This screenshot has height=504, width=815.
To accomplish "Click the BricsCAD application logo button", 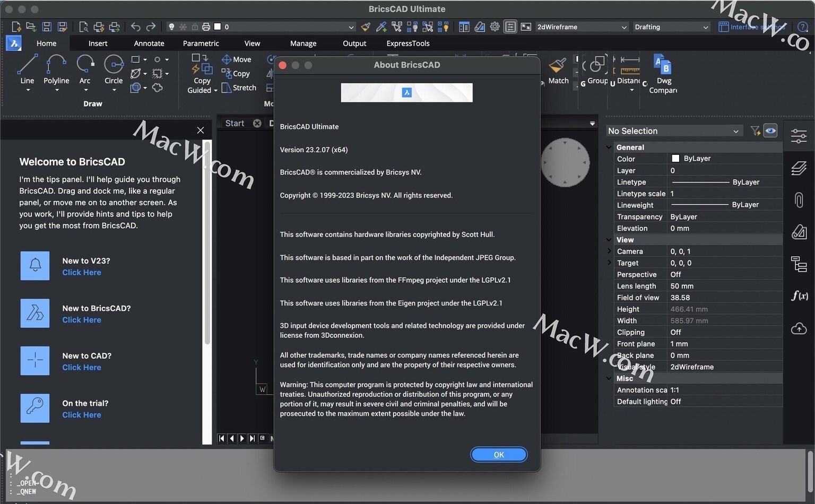I will point(14,44).
